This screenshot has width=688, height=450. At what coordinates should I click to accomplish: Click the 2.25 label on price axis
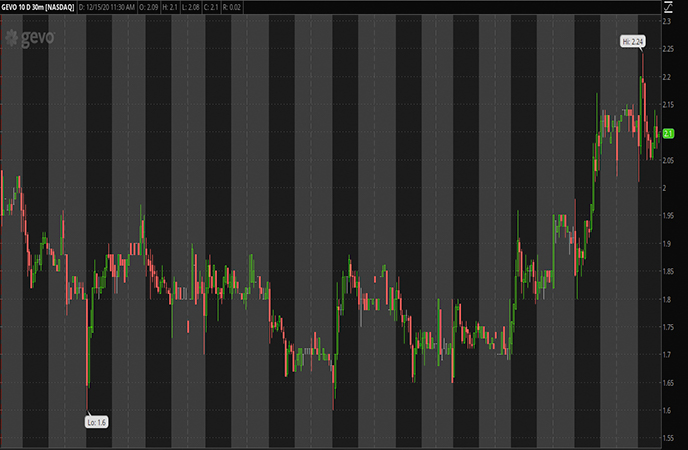coord(668,49)
